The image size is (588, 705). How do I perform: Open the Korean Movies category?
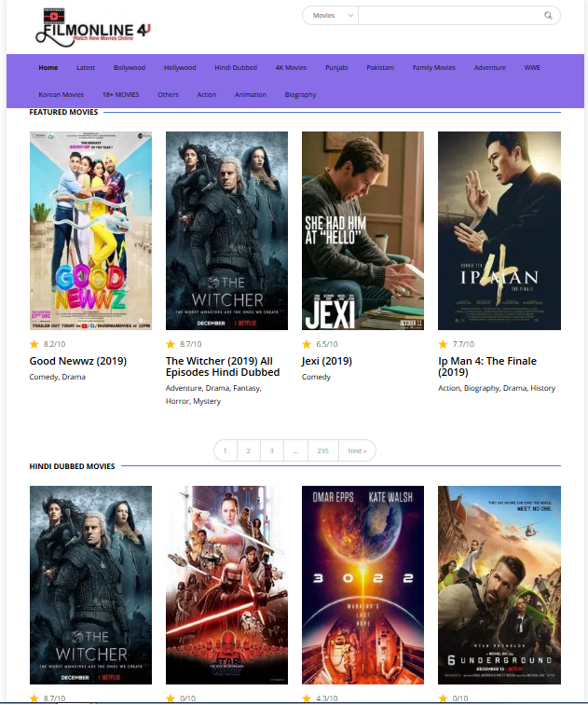(x=62, y=94)
